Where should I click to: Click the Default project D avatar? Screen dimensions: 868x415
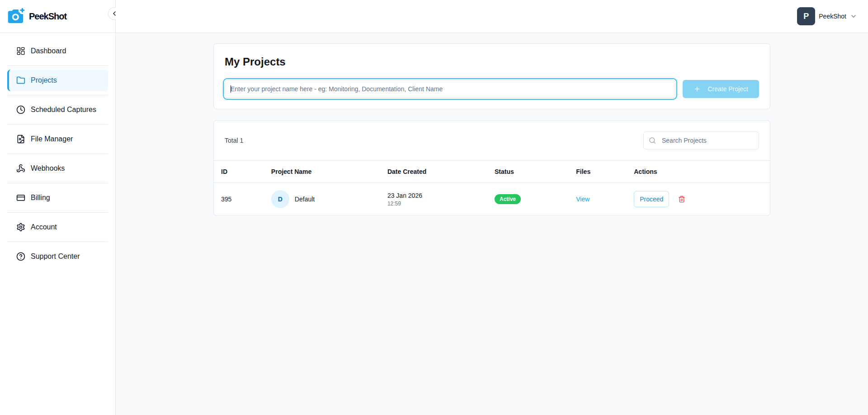click(x=280, y=199)
